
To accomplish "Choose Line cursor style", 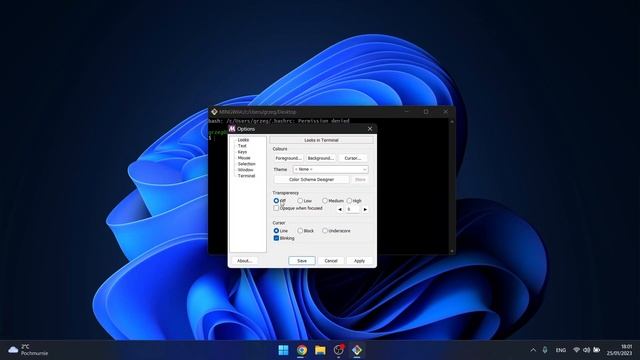I will pos(276,231).
